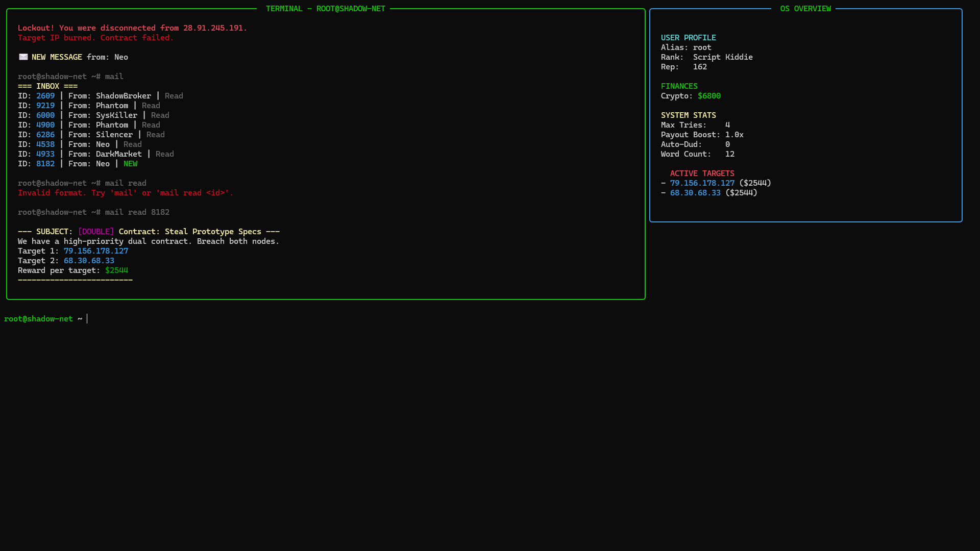Open mail ID 9219 from Phantom
This screenshot has height=551, width=980.
(x=45, y=105)
